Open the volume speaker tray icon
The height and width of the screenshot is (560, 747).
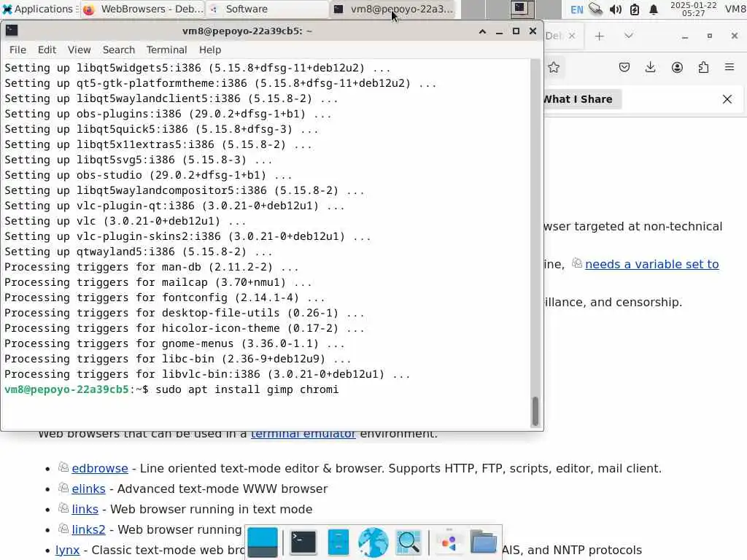(x=615, y=9)
